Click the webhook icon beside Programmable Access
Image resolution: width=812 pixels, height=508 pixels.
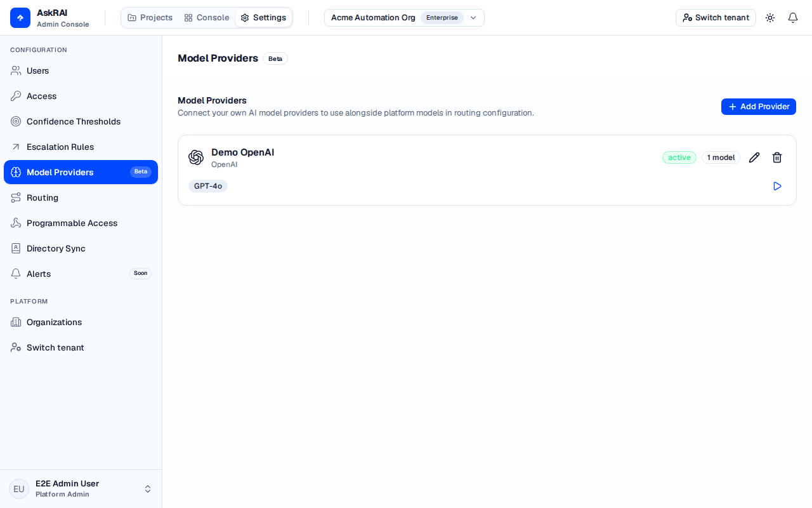click(x=16, y=223)
